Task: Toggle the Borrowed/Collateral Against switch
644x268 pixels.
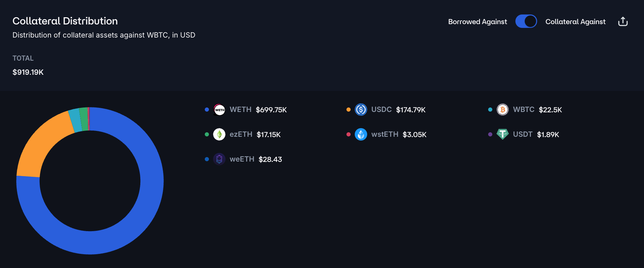Action: [526, 21]
